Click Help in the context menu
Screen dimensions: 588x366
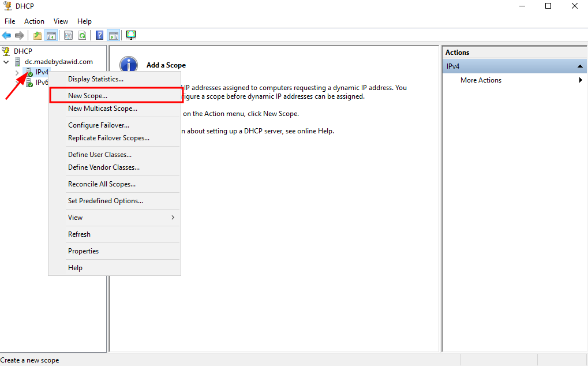coord(114,268)
